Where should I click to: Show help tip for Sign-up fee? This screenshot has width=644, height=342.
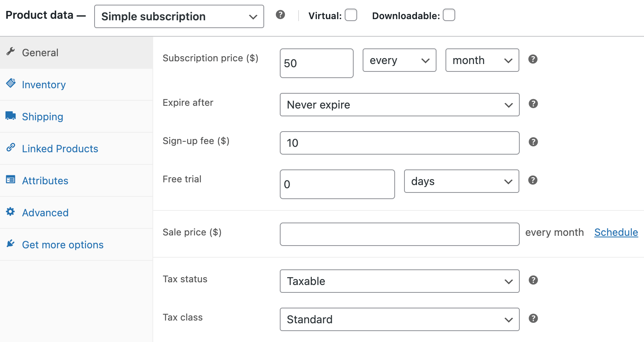coord(533,142)
